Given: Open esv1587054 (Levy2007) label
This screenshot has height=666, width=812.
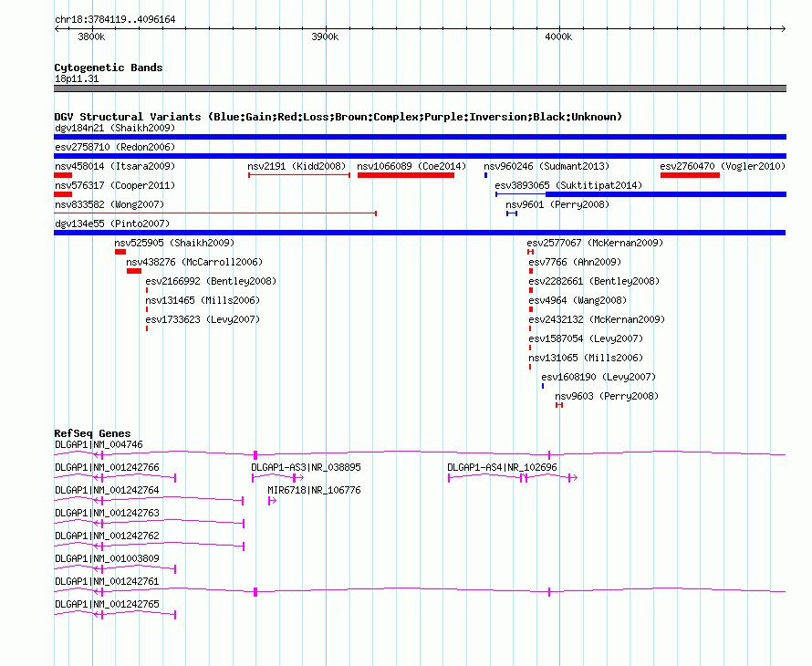Looking at the screenshot, I should [586, 338].
